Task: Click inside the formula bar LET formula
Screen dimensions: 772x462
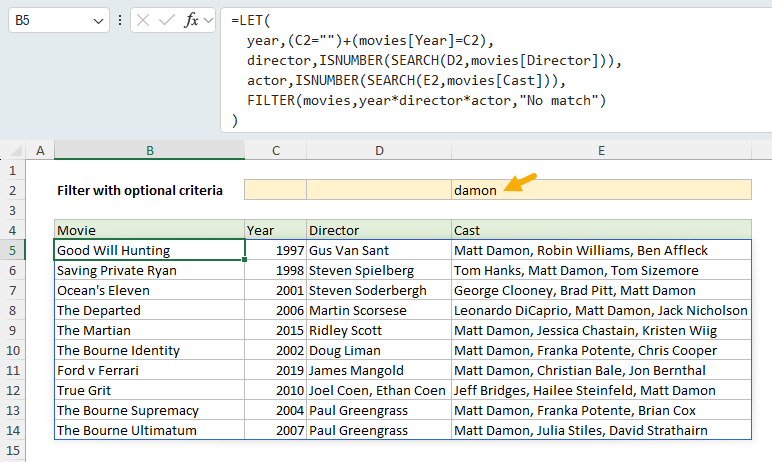Action: tap(496, 70)
